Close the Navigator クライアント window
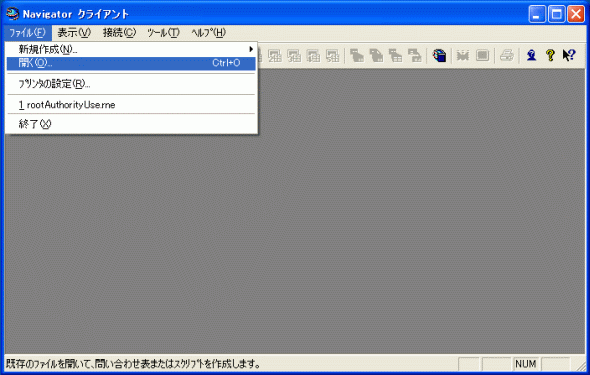This screenshot has width=590, height=375. tap(576, 14)
